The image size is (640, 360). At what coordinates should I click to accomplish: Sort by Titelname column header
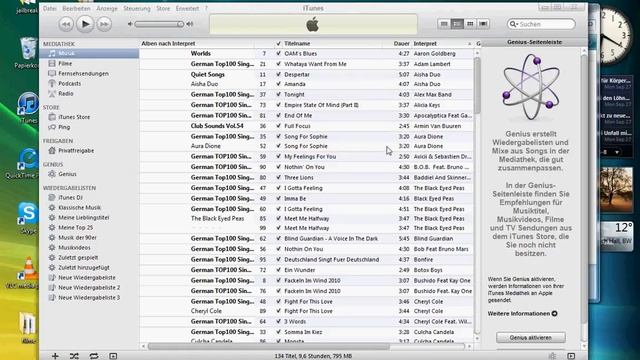tap(332, 43)
